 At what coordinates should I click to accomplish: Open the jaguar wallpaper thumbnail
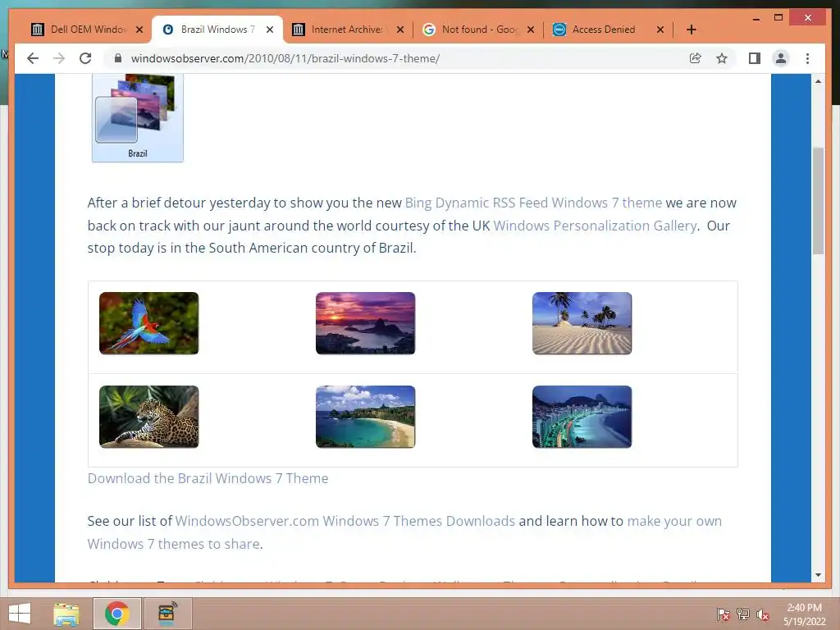click(149, 417)
